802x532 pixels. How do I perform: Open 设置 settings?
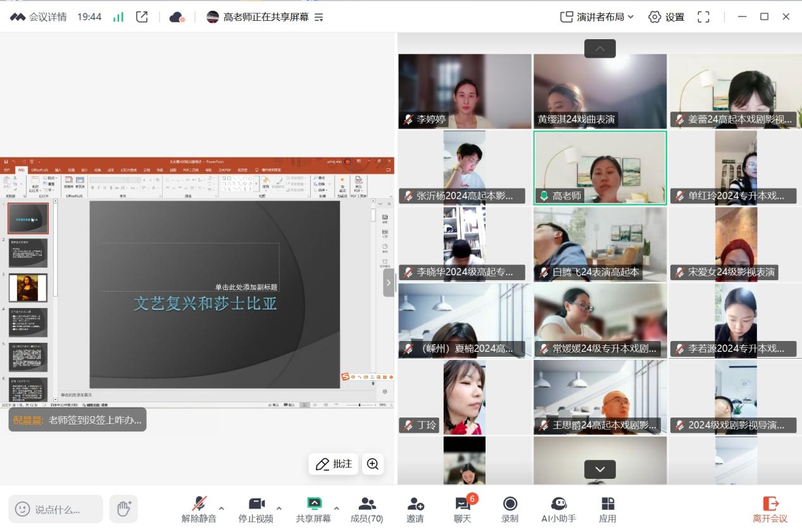tap(667, 17)
